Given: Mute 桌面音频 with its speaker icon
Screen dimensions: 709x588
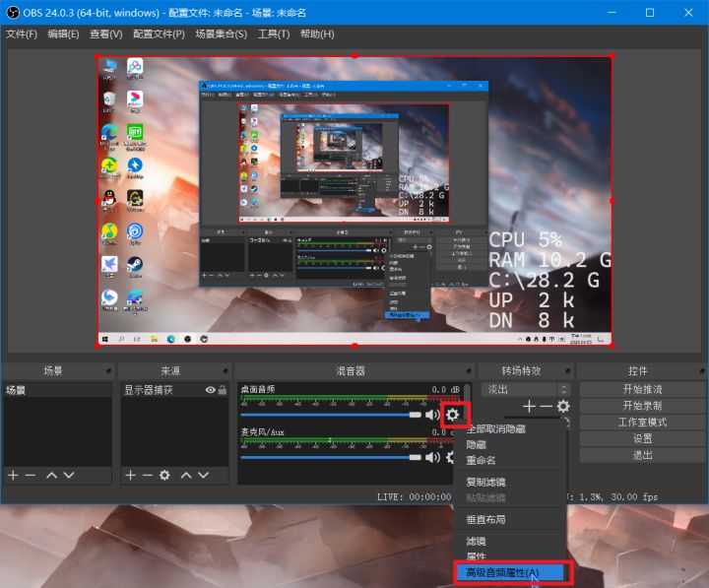Looking at the screenshot, I should click(432, 415).
